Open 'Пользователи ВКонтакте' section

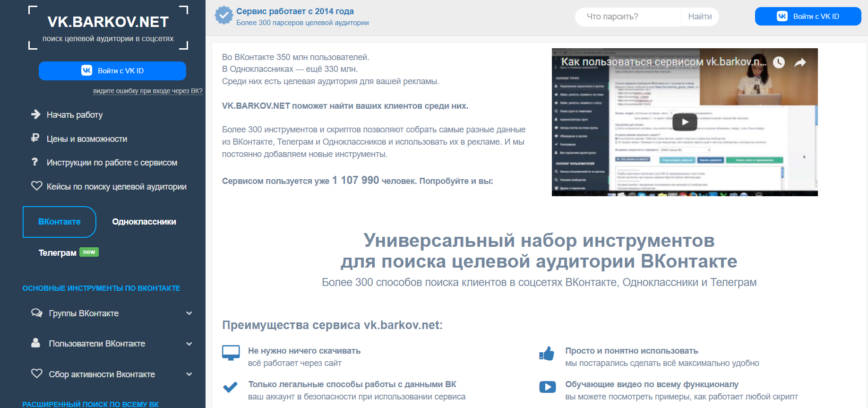[x=97, y=344]
